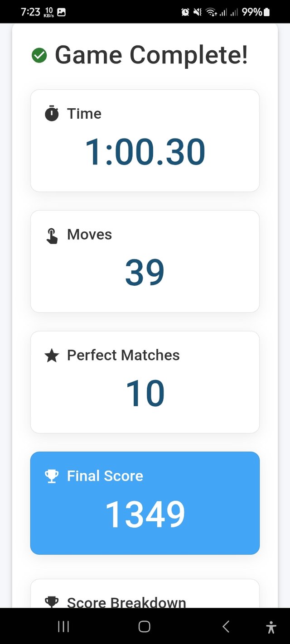The width and height of the screenshot is (290, 644).
Task: Tap the 1:00.30 time value
Action: (x=145, y=152)
